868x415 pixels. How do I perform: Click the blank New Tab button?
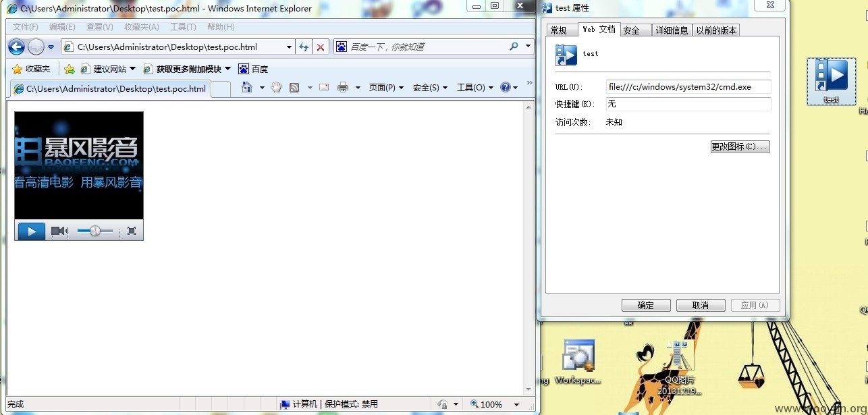(x=221, y=89)
